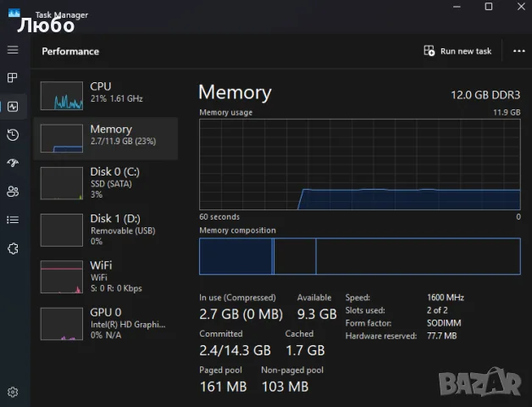532x407 pixels.
Task: Click Run new task button
Action: (x=457, y=51)
